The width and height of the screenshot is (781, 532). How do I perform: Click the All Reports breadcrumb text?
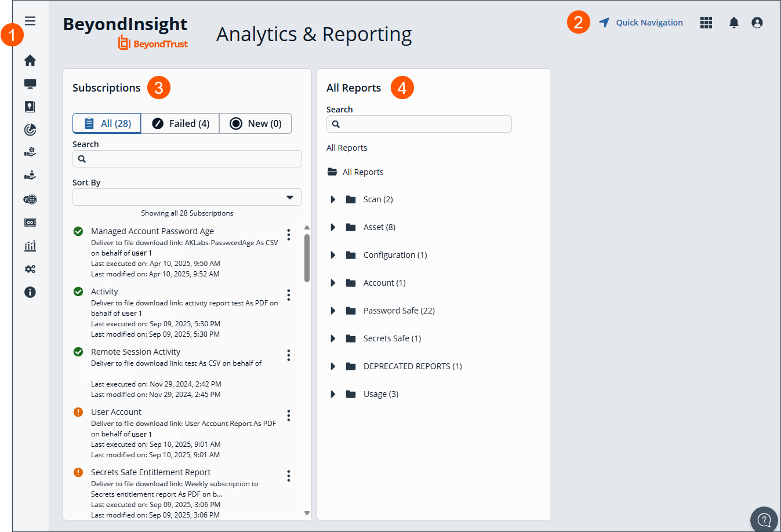[347, 148]
